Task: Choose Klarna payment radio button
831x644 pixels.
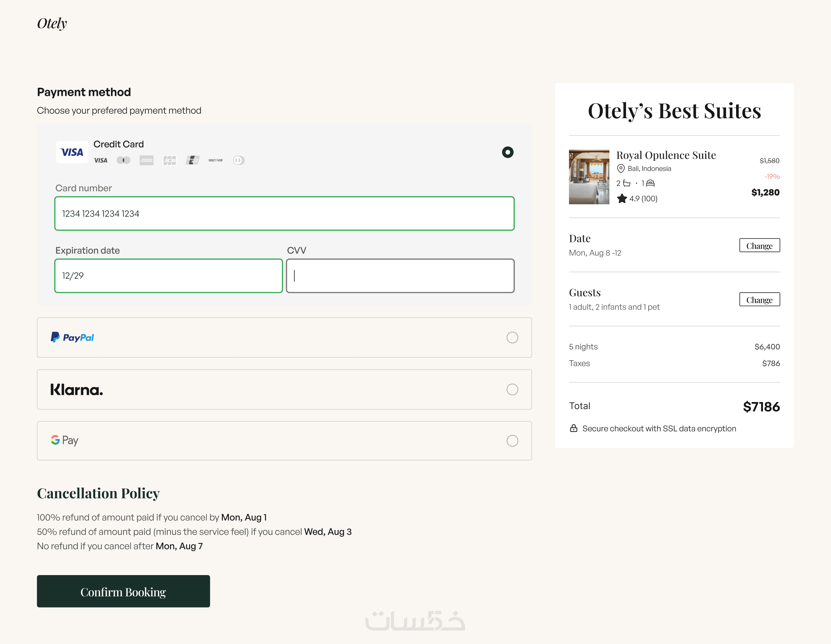Action: [512, 389]
